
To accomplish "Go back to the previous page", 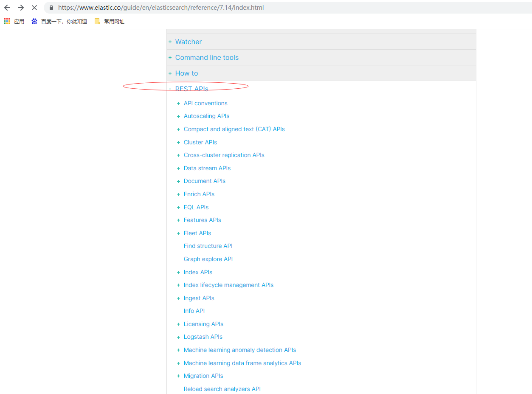I will (7, 8).
